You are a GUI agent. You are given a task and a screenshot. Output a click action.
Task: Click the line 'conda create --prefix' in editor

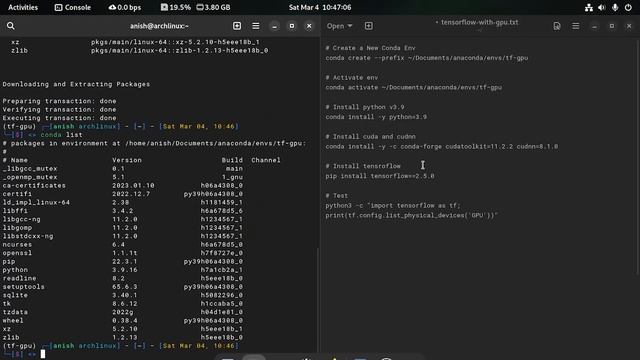coord(427,58)
